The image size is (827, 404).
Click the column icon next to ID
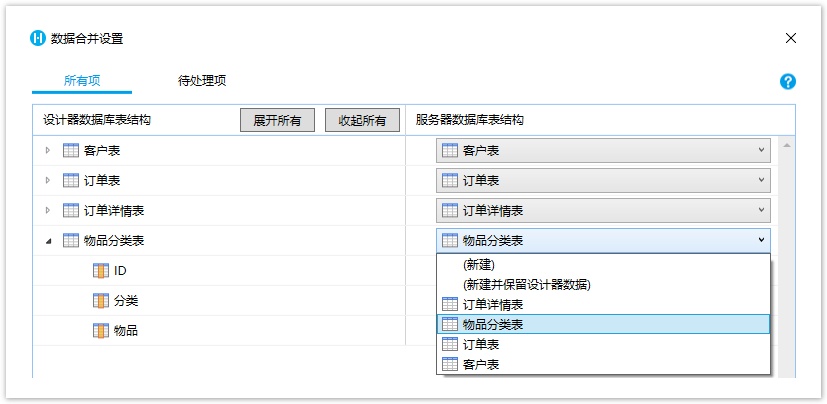(x=101, y=271)
